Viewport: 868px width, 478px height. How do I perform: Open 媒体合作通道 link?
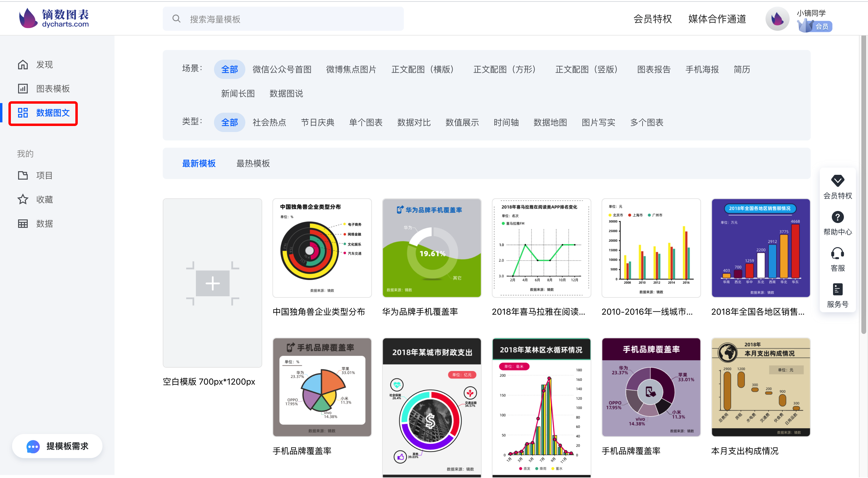(x=717, y=19)
